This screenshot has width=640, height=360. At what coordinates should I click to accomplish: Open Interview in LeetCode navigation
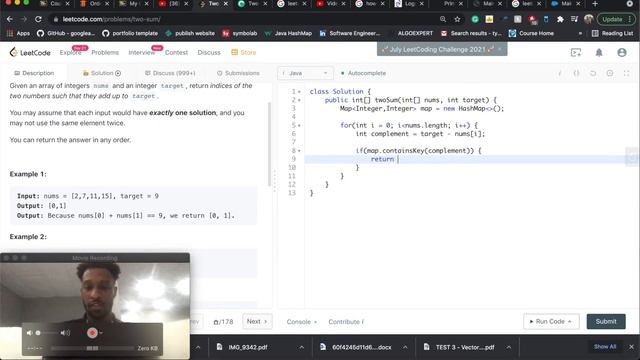point(141,53)
